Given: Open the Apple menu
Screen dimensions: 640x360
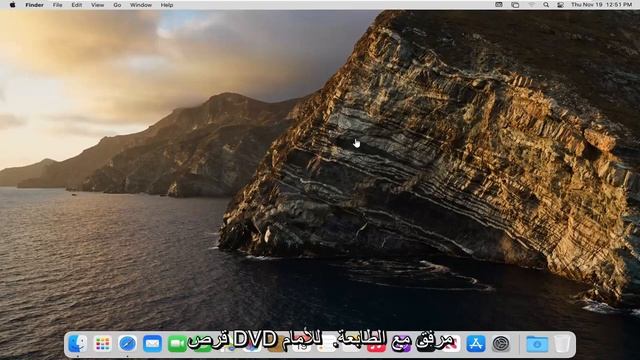Looking at the screenshot, I should (x=12, y=5).
